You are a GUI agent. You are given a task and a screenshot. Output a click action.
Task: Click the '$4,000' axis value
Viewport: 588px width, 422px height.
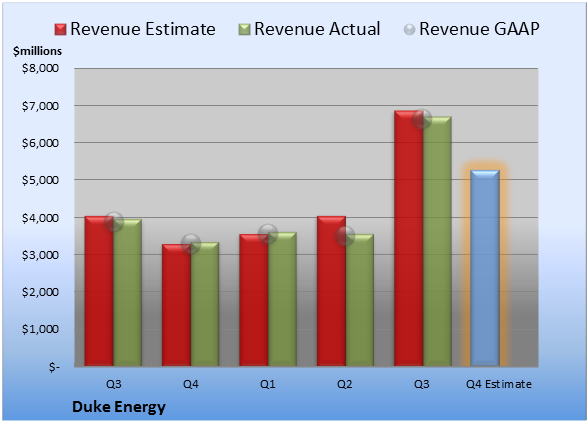(40, 218)
